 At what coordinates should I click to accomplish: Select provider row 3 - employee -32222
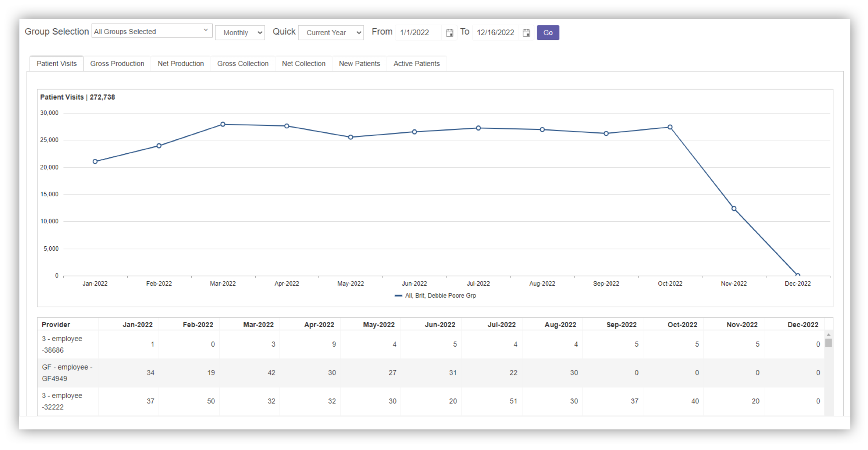point(431,401)
